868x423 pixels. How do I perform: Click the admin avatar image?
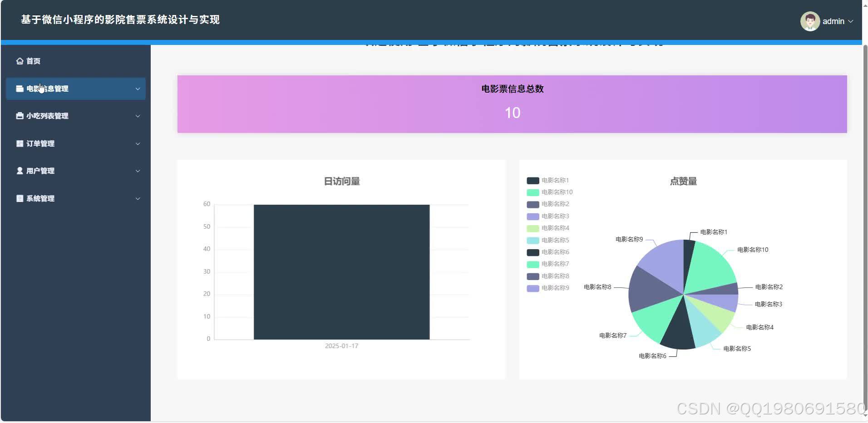811,21
